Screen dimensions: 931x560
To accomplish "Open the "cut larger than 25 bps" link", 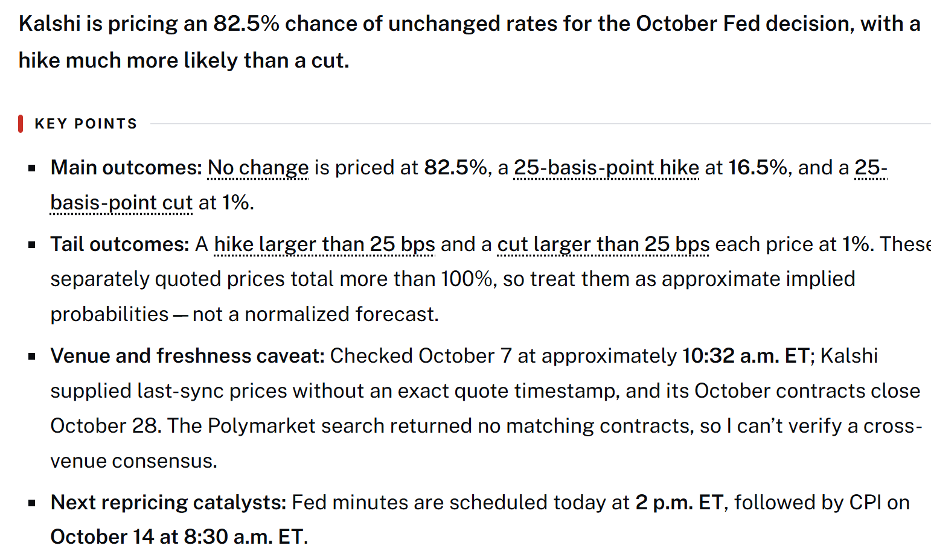I will coord(603,244).
